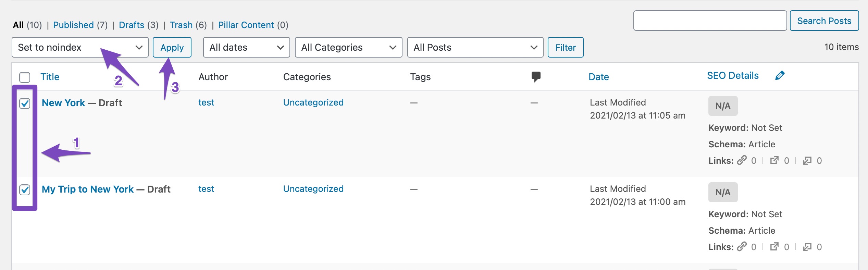
Task: Click internal links icon for New York post
Action: pyautogui.click(x=742, y=160)
